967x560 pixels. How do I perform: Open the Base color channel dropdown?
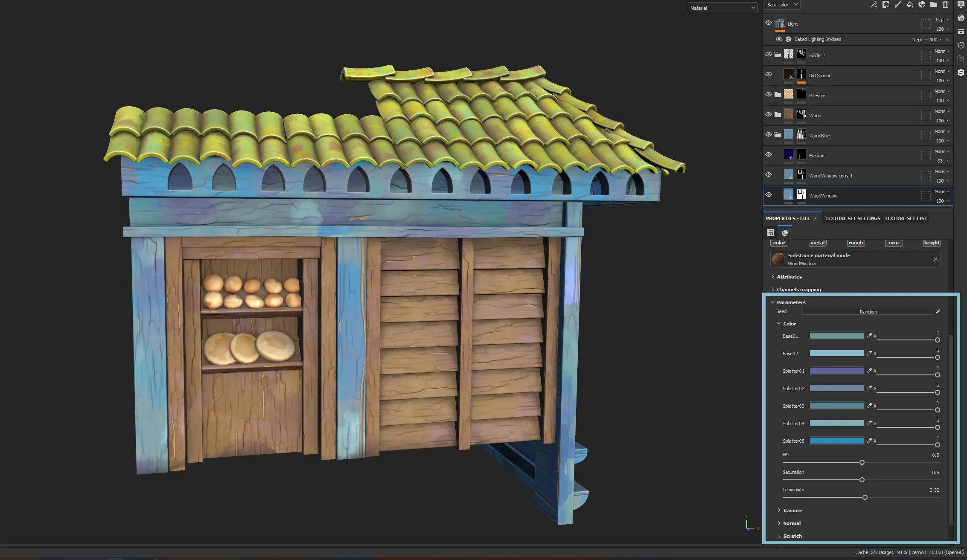tap(782, 5)
